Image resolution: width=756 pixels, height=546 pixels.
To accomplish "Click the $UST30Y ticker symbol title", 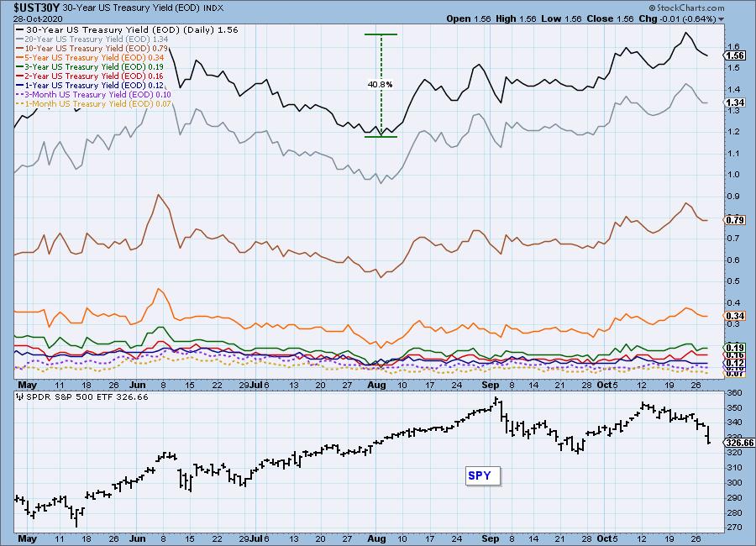I will point(37,8).
